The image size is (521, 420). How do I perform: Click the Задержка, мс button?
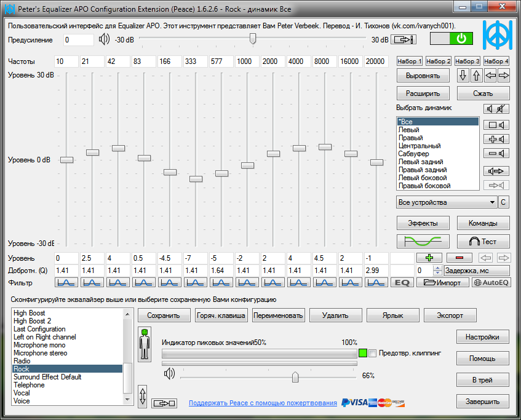(x=477, y=271)
